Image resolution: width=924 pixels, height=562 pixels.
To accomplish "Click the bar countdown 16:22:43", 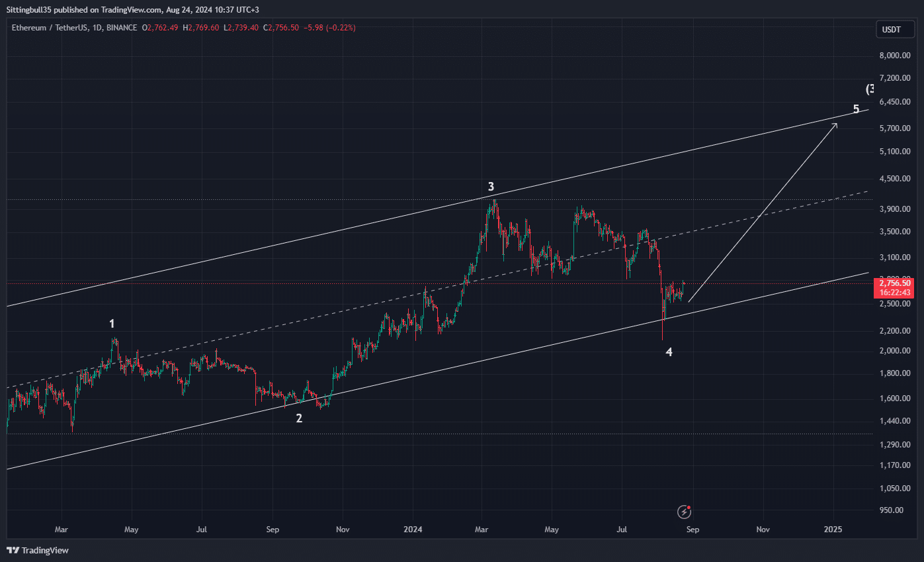I will (x=895, y=292).
